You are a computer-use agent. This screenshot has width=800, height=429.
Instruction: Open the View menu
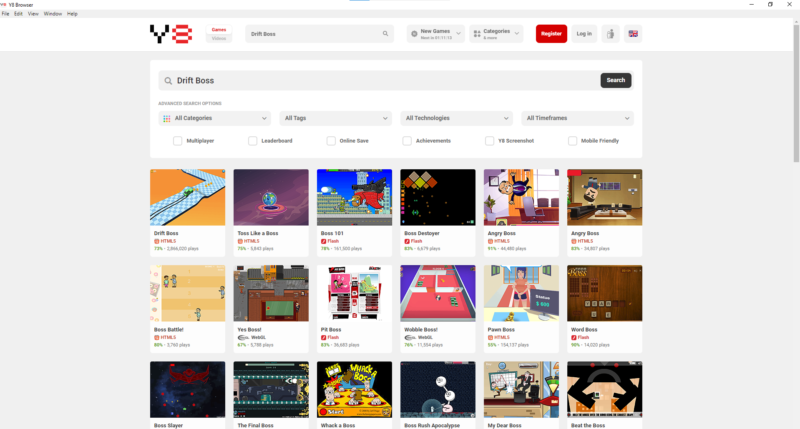pos(33,14)
